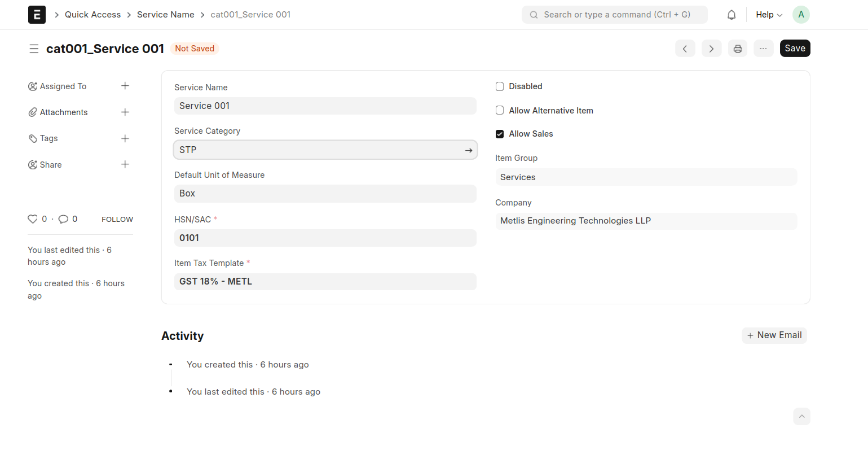The height and width of the screenshot is (459, 868).
Task: Add an assignee with Assigned To plus
Action: (x=125, y=86)
